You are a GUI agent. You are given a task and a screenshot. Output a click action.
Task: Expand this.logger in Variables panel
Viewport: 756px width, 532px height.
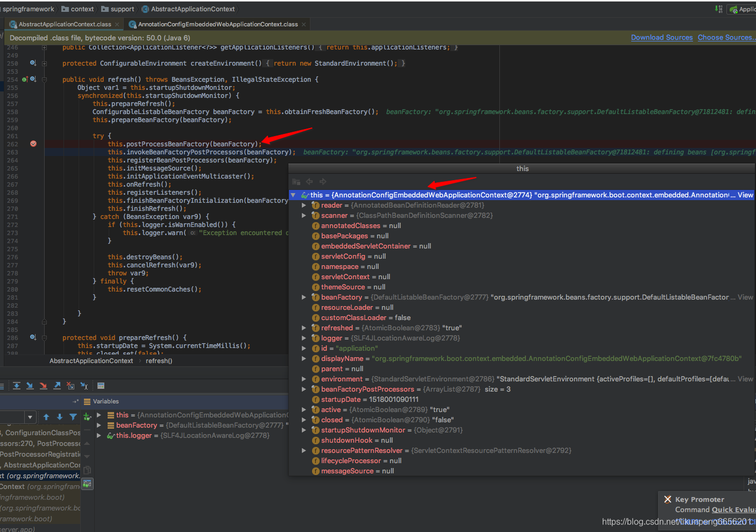(x=99, y=436)
